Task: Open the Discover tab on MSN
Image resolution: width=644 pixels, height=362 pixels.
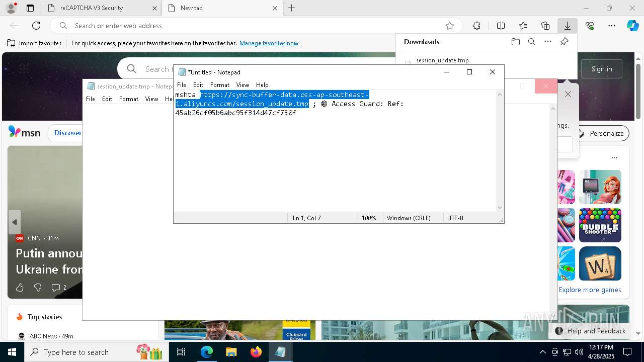Action: (67, 133)
